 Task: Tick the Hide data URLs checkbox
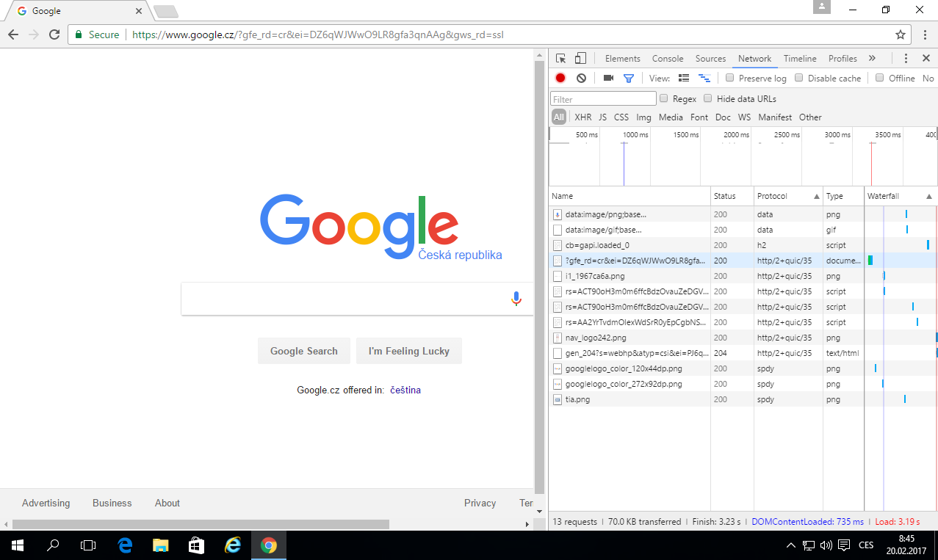point(708,98)
